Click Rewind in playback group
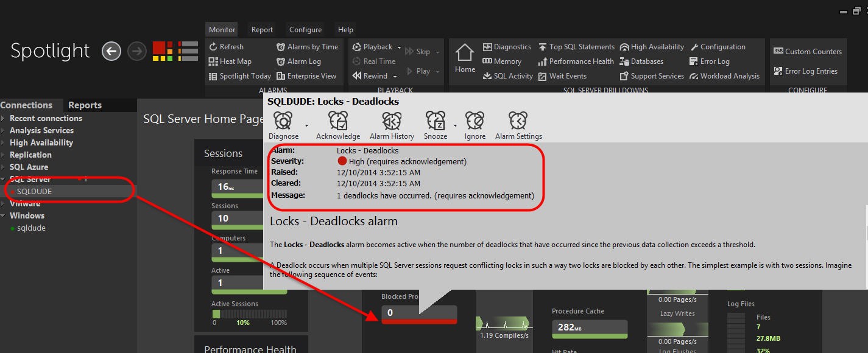 [370, 76]
